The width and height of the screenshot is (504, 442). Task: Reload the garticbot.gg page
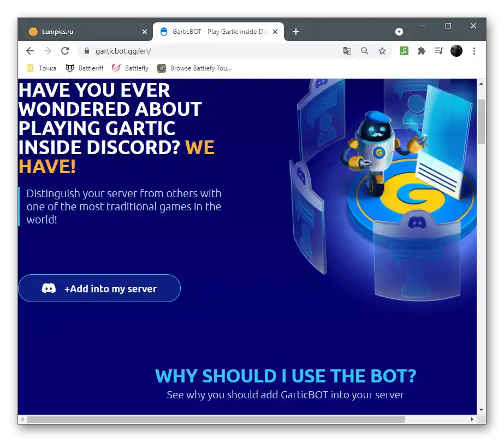pyautogui.click(x=65, y=51)
